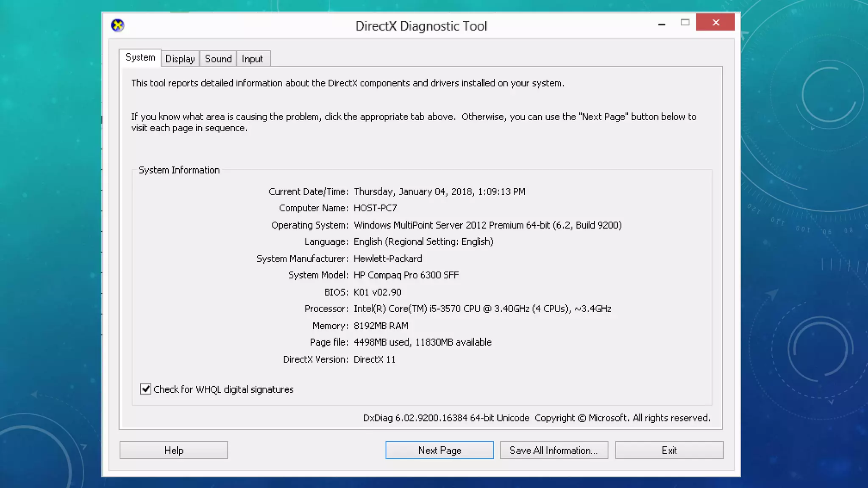Click the System Information group label
Screen dimensions: 868x488
coord(179,170)
